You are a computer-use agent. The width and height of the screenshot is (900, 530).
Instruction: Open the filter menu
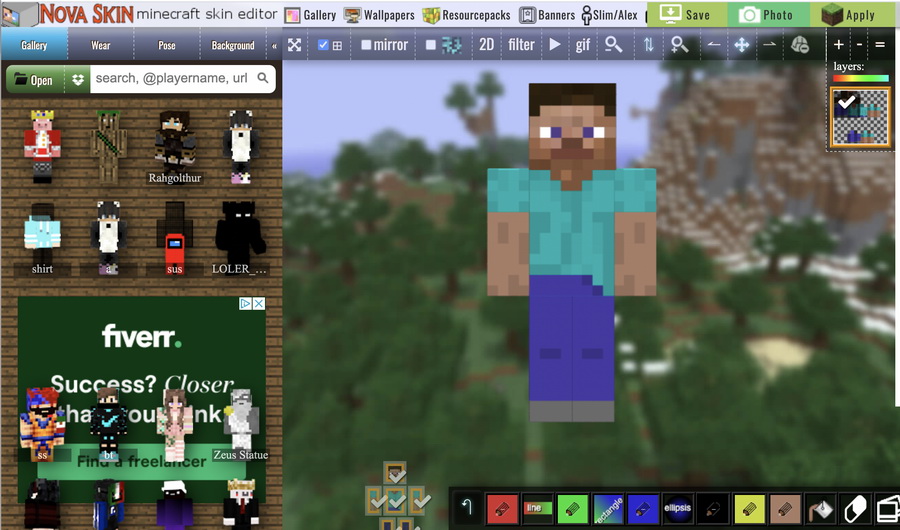coord(521,45)
